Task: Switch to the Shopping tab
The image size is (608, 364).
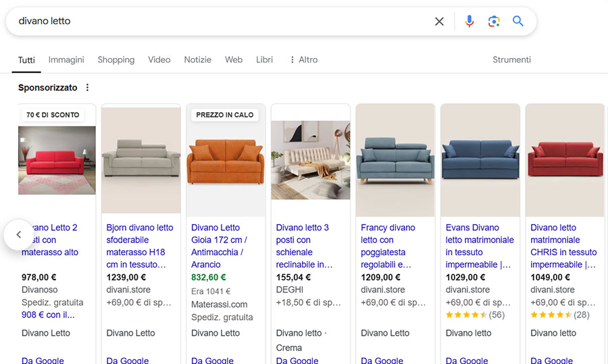Action: coord(116,59)
